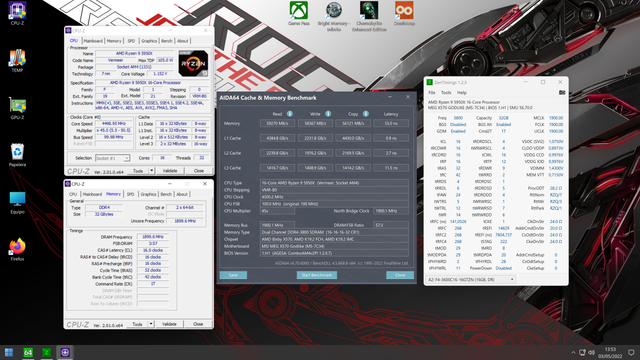The width and height of the screenshot is (640, 360).
Task: Click Tools button in upper CPU-Z window
Action: tap(138, 171)
